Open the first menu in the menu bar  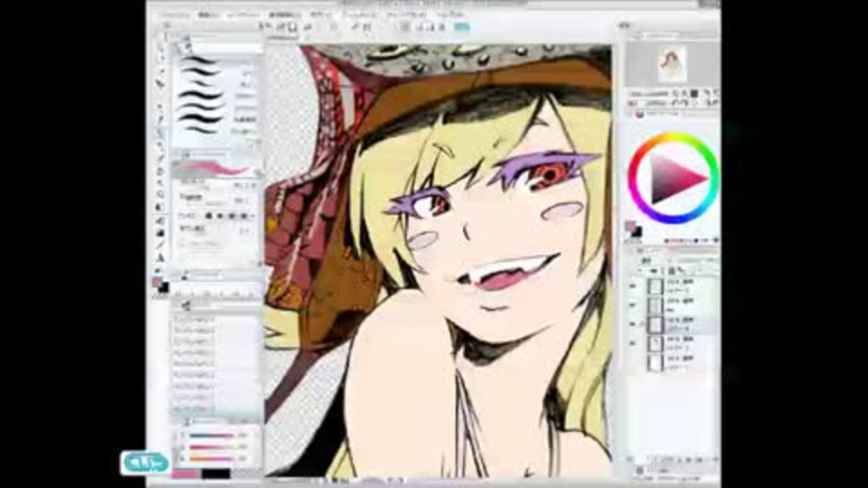pos(174,15)
